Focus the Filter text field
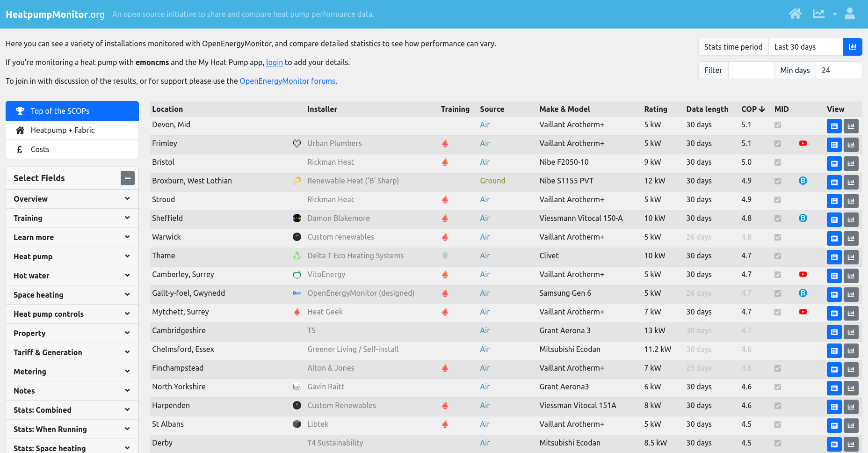This screenshot has height=453, width=868. (x=751, y=70)
